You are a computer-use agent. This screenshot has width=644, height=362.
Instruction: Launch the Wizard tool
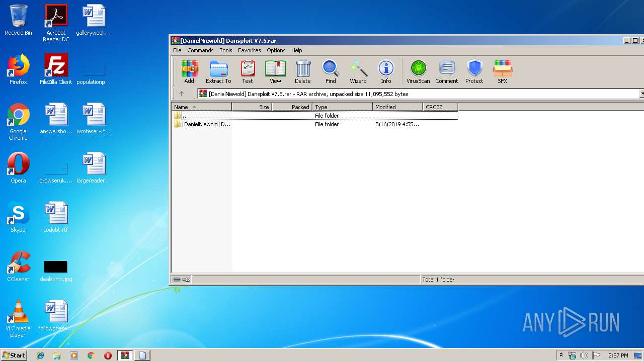click(x=358, y=72)
